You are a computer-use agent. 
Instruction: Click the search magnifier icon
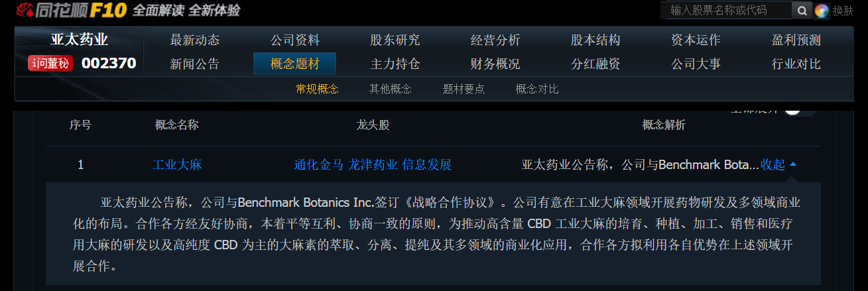click(802, 11)
